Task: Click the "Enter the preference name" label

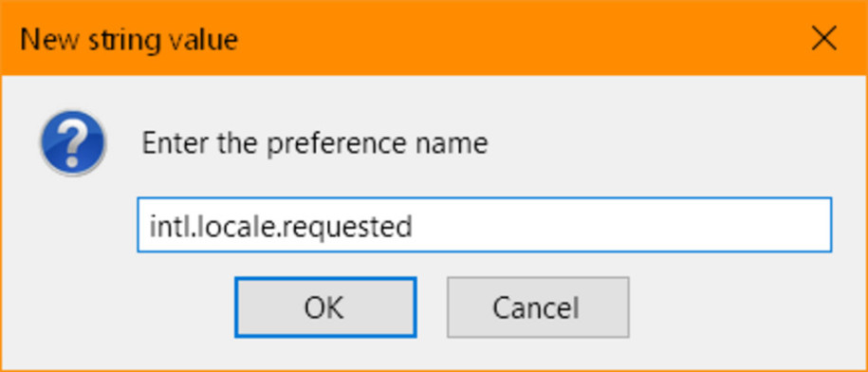Action: coord(315,144)
